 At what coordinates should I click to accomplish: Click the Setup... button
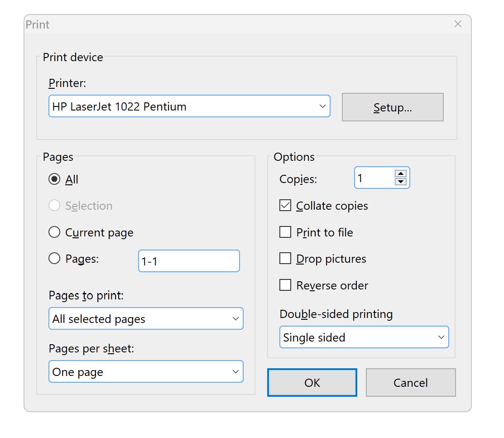coord(392,107)
